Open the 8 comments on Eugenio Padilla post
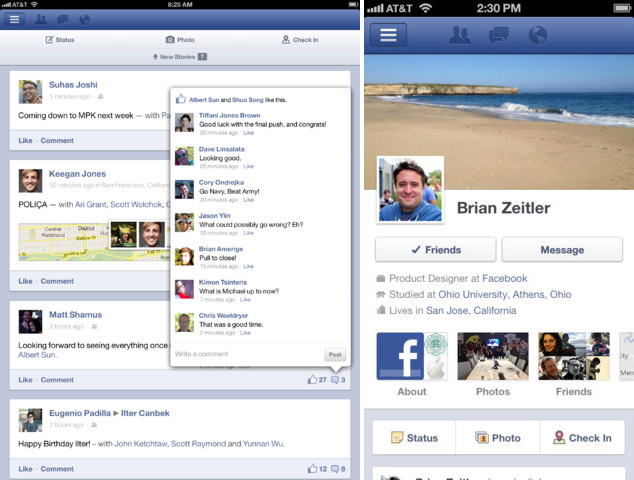 click(338, 469)
